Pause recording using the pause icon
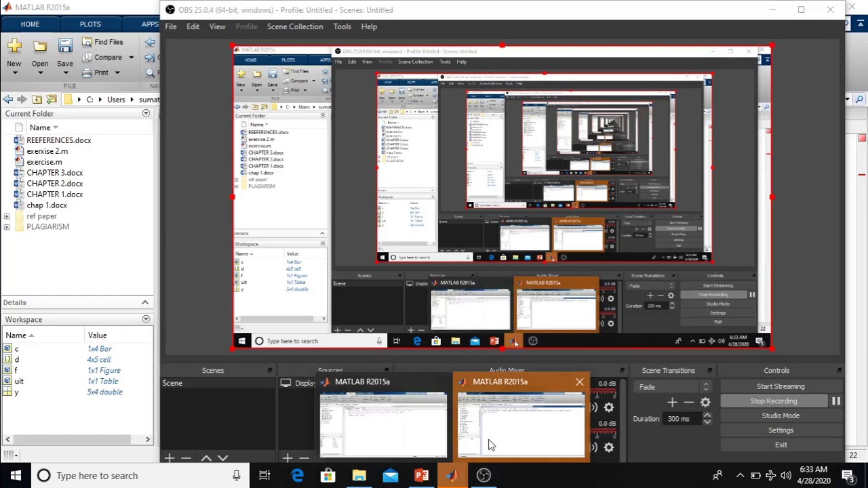Image resolution: width=868 pixels, height=488 pixels. click(x=836, y=401)
